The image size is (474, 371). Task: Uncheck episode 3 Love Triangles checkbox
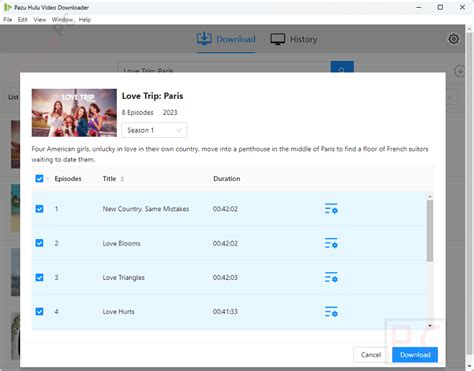coord(39,277)
